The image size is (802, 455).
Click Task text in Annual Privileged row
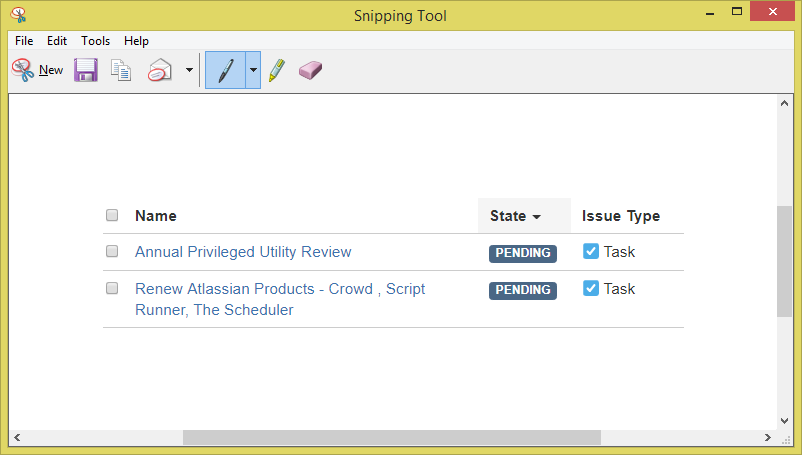(619, 252)
